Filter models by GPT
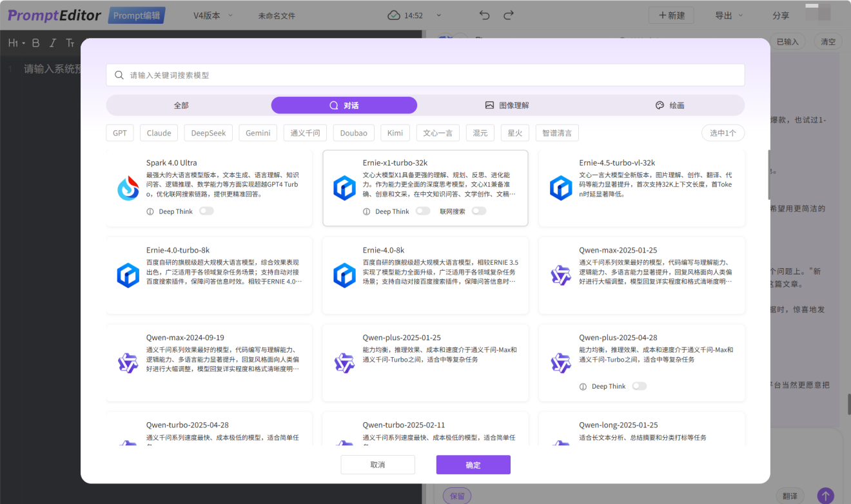Image resolution: width=851 pixels, height=504 pixels. [x=120, y=133]
